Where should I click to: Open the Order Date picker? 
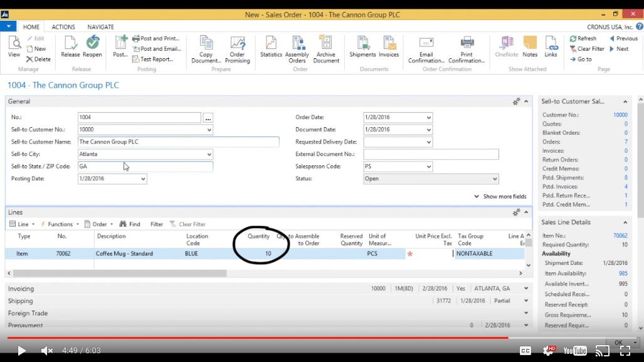pyautogui.click(x=429, y=117)
